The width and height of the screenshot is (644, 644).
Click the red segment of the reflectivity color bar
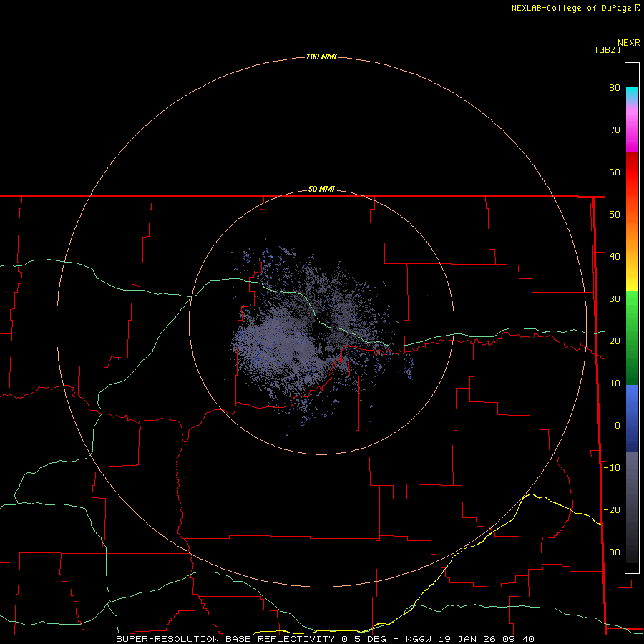coord(632,172)
